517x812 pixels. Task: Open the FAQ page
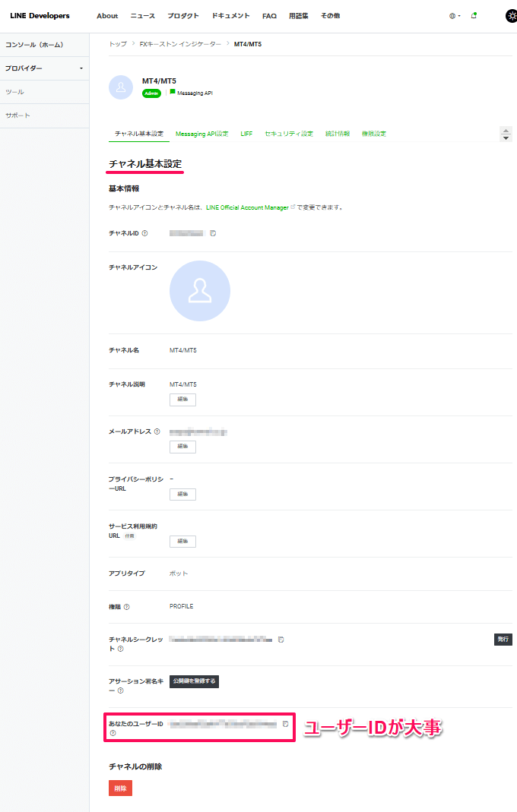pos(270,16)
